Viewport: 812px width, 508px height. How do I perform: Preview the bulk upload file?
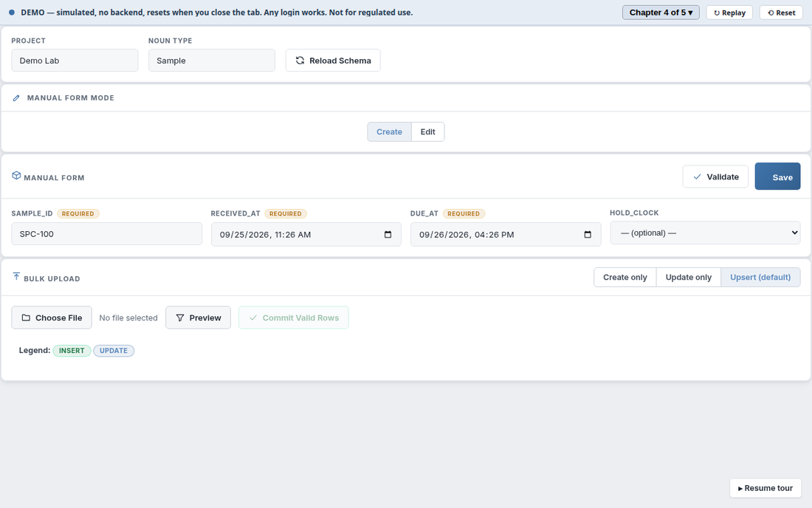(x=198, y=317)
